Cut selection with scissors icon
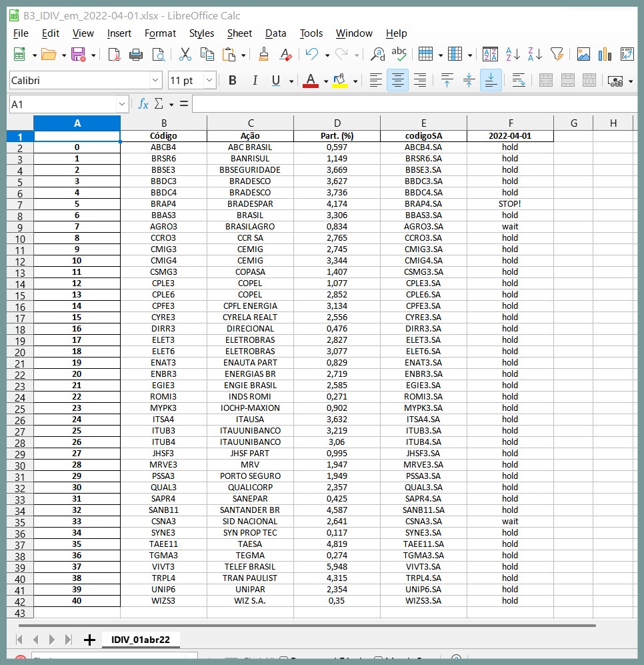644x665 pixels. point(185,54)
